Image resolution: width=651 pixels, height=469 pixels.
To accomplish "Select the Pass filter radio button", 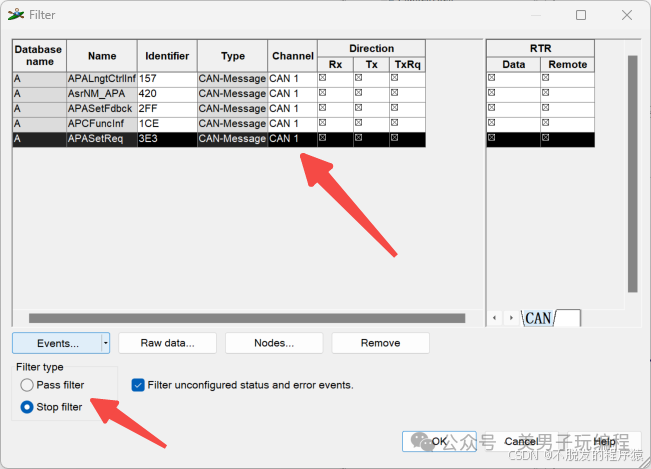I will (27, 385).
